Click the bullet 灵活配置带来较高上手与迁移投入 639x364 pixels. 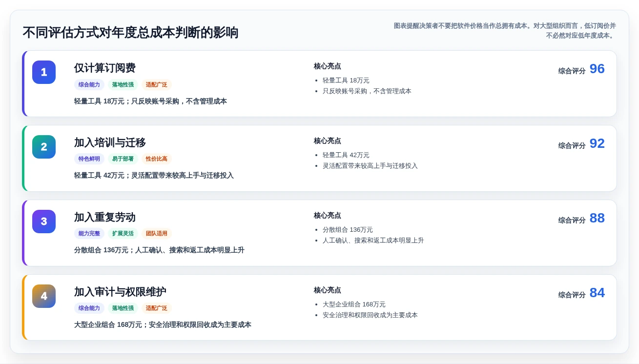coord(370,166)
